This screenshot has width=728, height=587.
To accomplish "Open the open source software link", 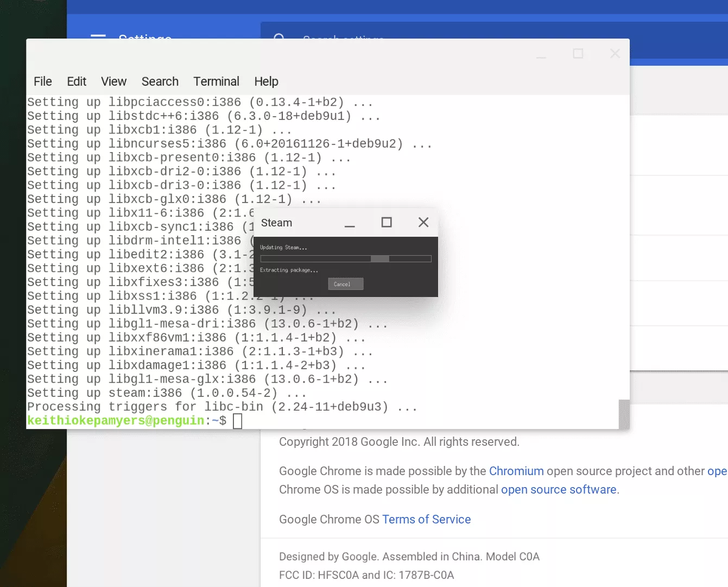I will (558, 490).
